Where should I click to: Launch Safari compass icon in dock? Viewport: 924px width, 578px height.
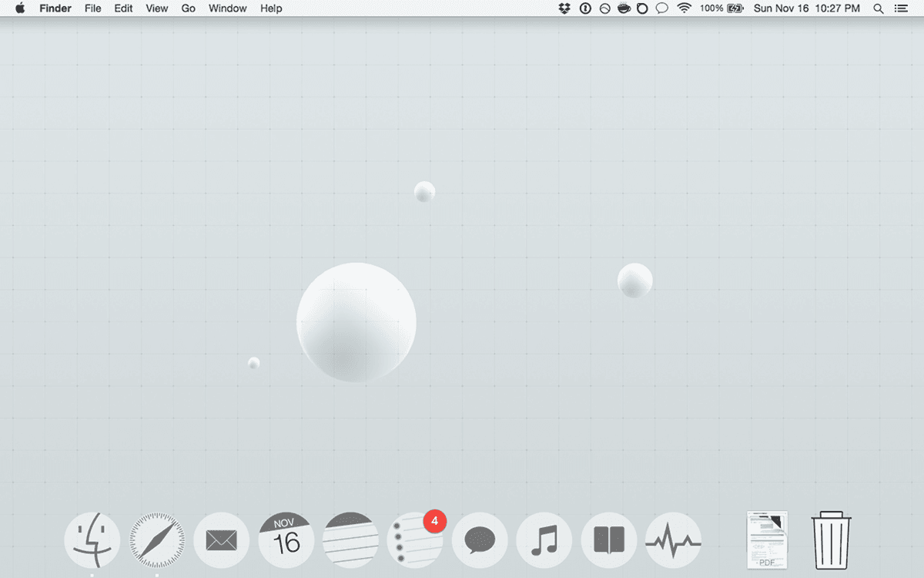(157, 540)
